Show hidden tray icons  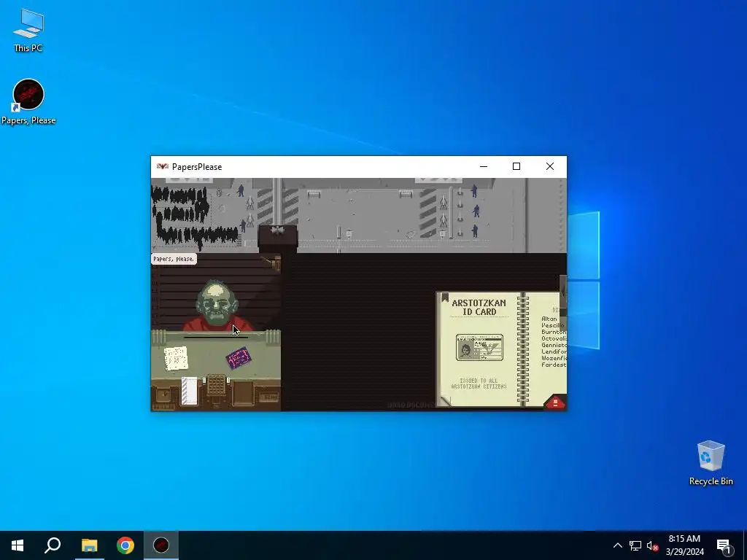pos(617,545)
